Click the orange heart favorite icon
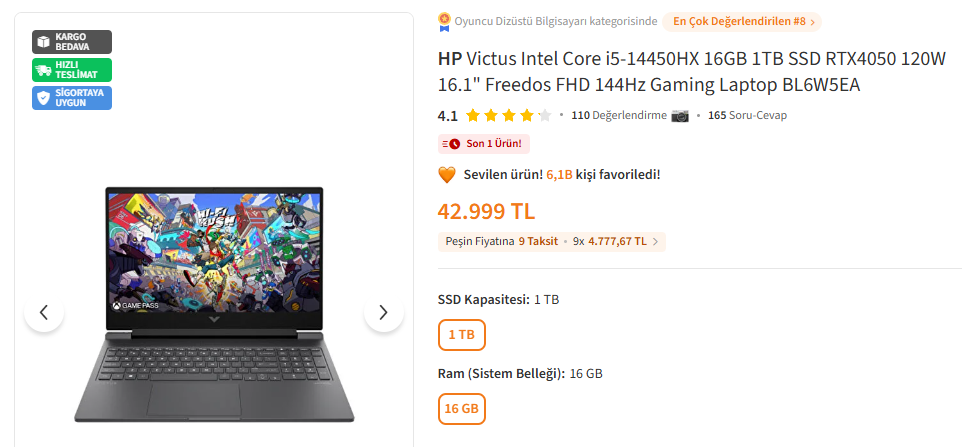This screenshot has width=964, height=447. (447, 175)
